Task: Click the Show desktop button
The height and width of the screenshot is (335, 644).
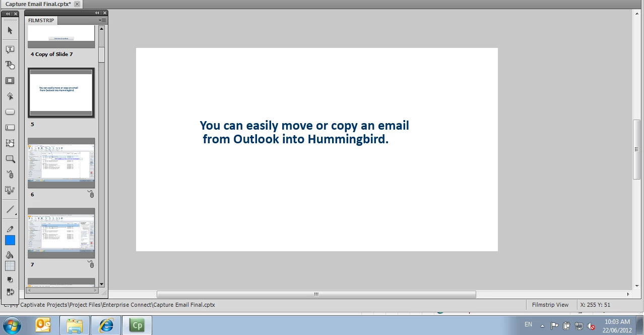Action: point(640,325)
